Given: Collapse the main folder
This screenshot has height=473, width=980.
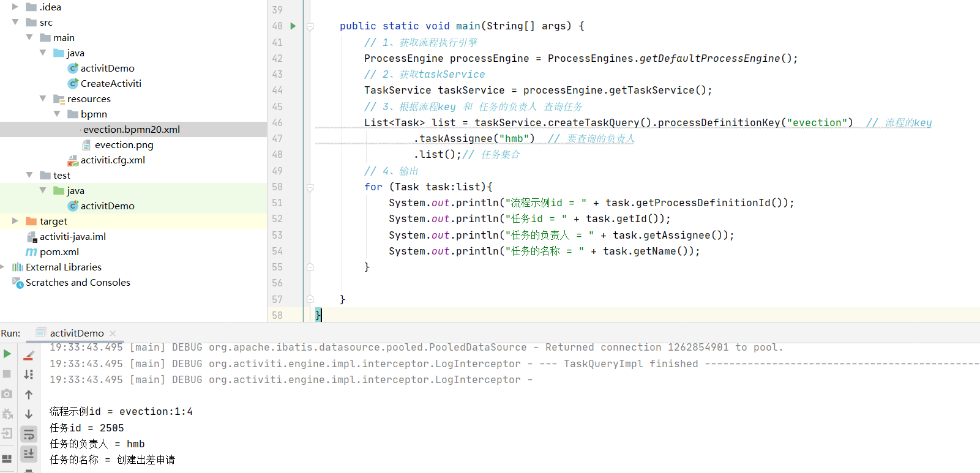Looking at the screenshot, I should pos(29,37).
